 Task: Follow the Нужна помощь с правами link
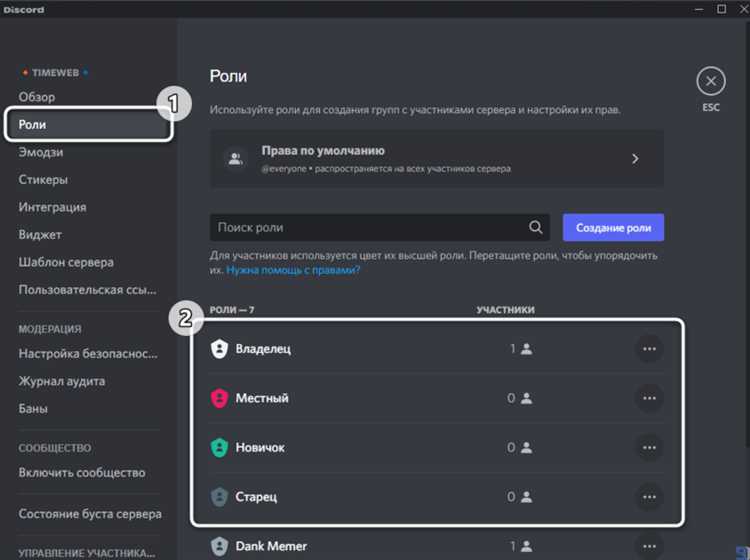coord(293,270)
